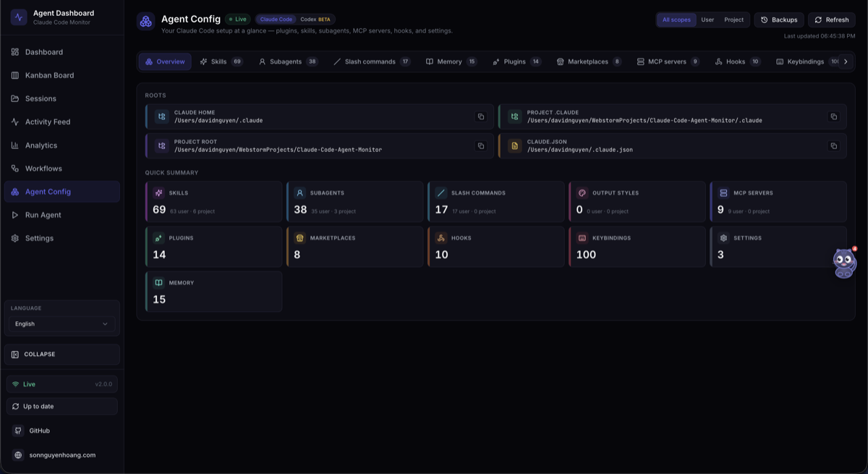
Task: Switch to the Overview tab
Action: pos(165,62)
